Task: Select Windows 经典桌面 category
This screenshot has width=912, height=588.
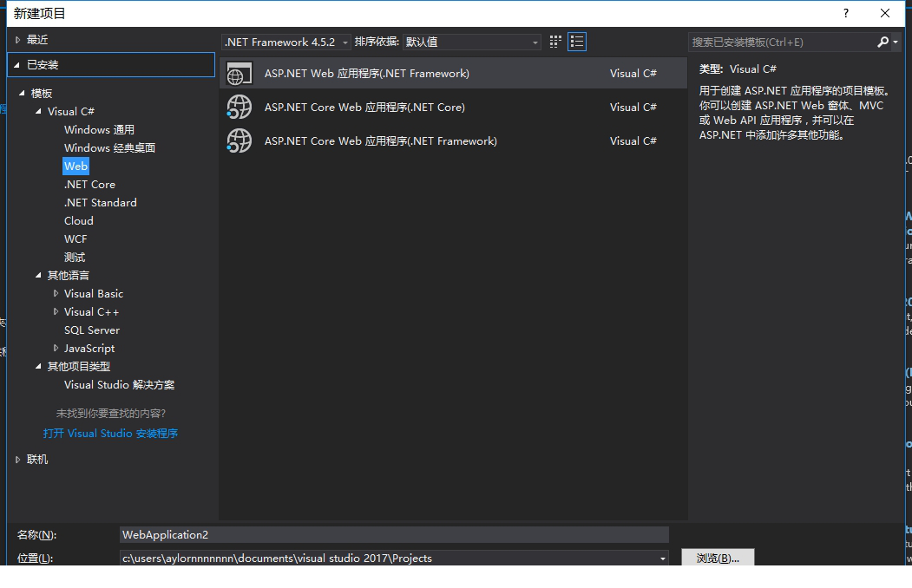Action: point(109,147)
